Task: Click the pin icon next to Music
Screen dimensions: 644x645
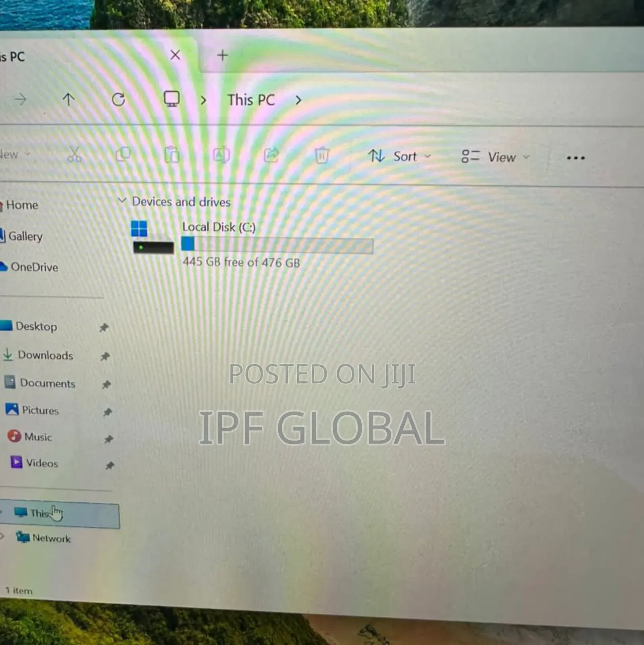Action: (x=108, y=439)
